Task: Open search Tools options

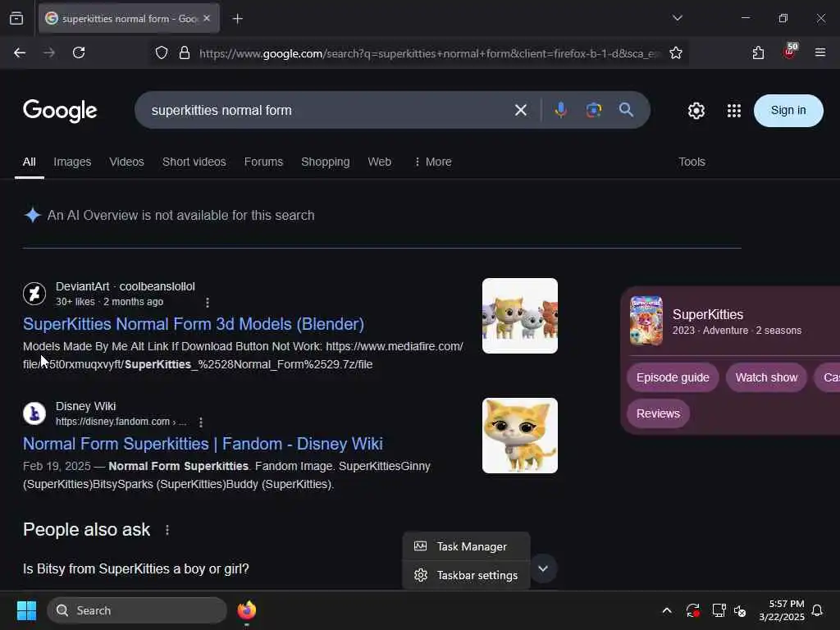Action: point(692,162)
